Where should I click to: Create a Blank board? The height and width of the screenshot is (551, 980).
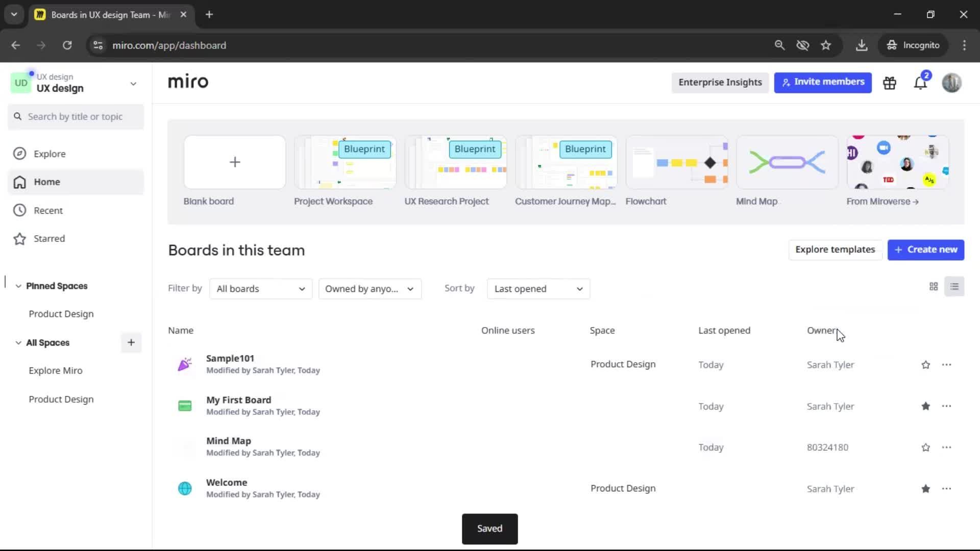(235, 162)
